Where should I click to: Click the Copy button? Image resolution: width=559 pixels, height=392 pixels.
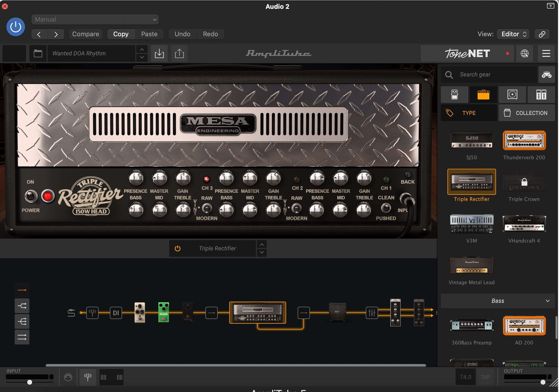point(121,34)
